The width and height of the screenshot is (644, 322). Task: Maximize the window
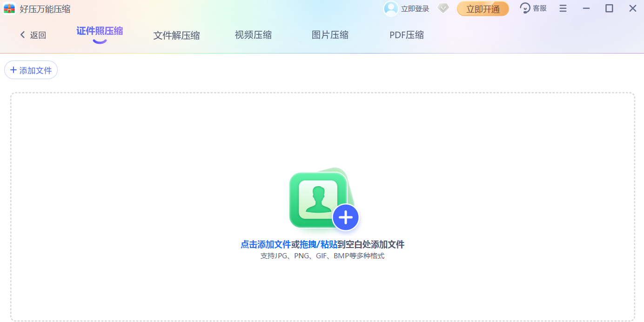click(x=609, y=8)
